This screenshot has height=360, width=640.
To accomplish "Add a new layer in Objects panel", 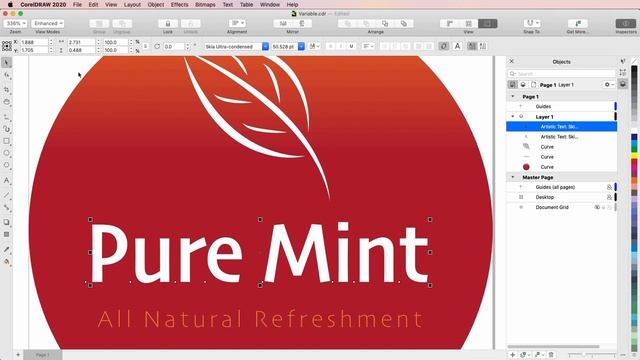I will [513, 355].
